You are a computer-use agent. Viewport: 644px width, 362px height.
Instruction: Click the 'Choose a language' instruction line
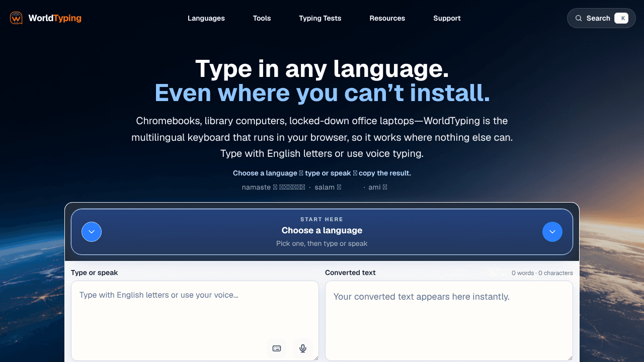322,173
